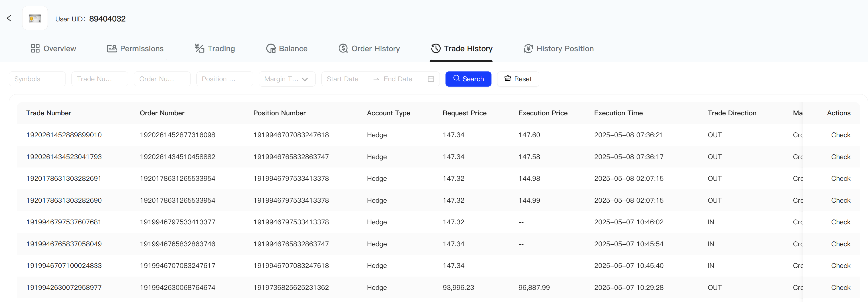This screenshot has height=302, width=868.
Task: Click the Execution Price column header
Action: click(543, 113)
